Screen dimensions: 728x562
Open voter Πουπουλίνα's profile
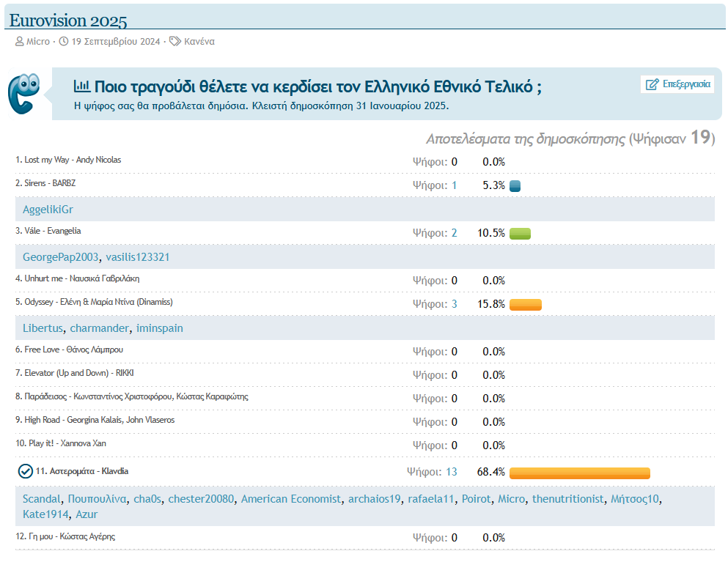(x=97, y=499)
